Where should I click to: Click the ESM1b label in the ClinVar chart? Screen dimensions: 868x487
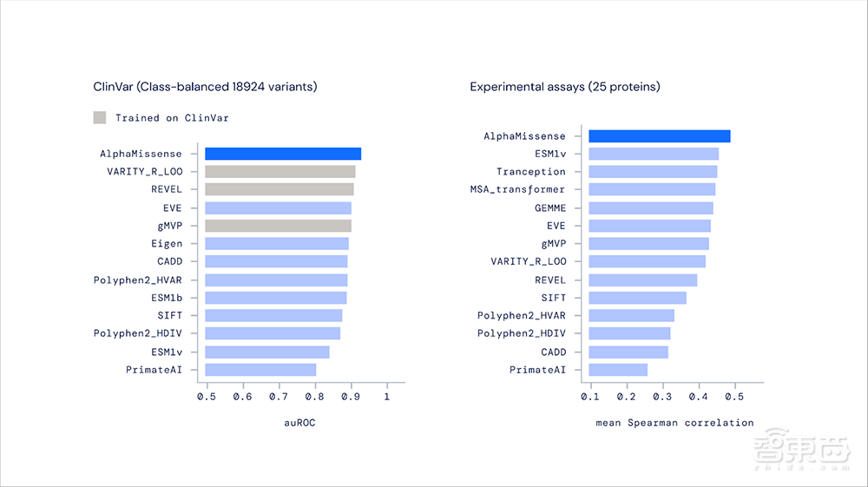[x=166, y=298]
